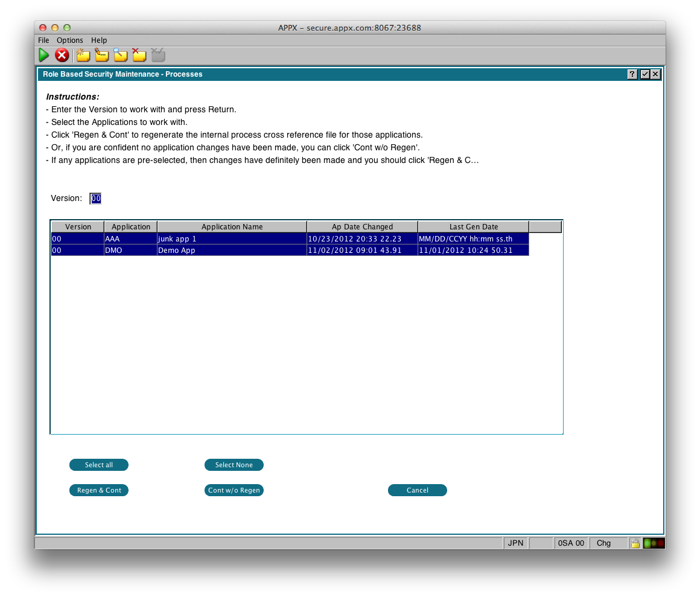Click the Cont w/o Regen button
Screen dimensions: 700x597
coord(234,490)
